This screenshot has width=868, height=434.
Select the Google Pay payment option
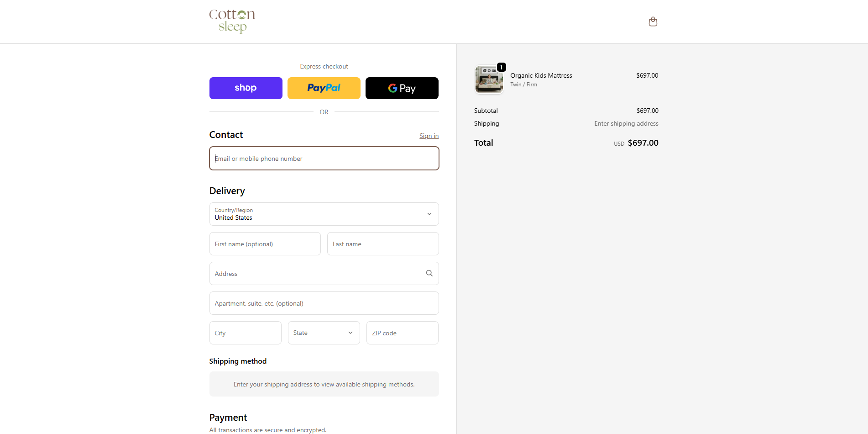point(402,88)
